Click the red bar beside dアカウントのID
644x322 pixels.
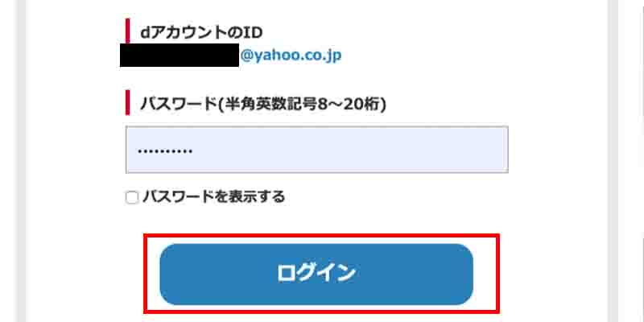128,31
